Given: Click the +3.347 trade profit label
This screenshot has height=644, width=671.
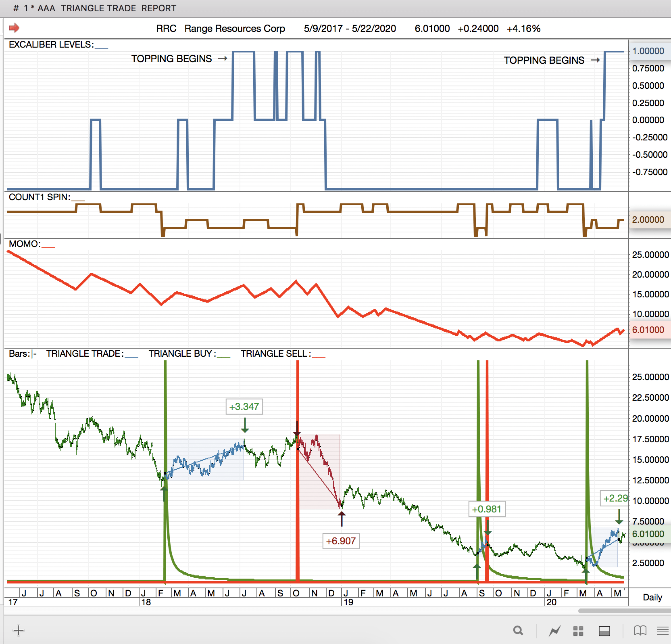Looking at the screenshot, I should (x=244, y=406).
